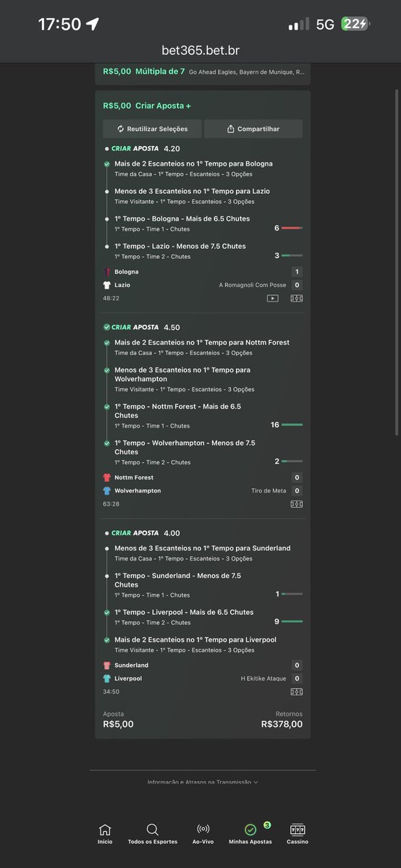Tap check mark on Nottm Forest shots selection
This screenshot has height=868, width=401.
tap(107, 407)
